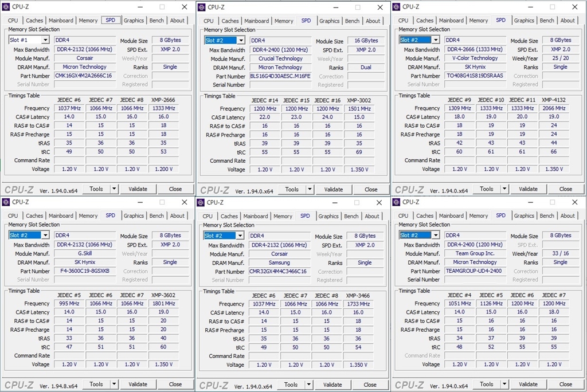
Task: Expand Tools arrow in G.Skill window
Action: [114, 384]
